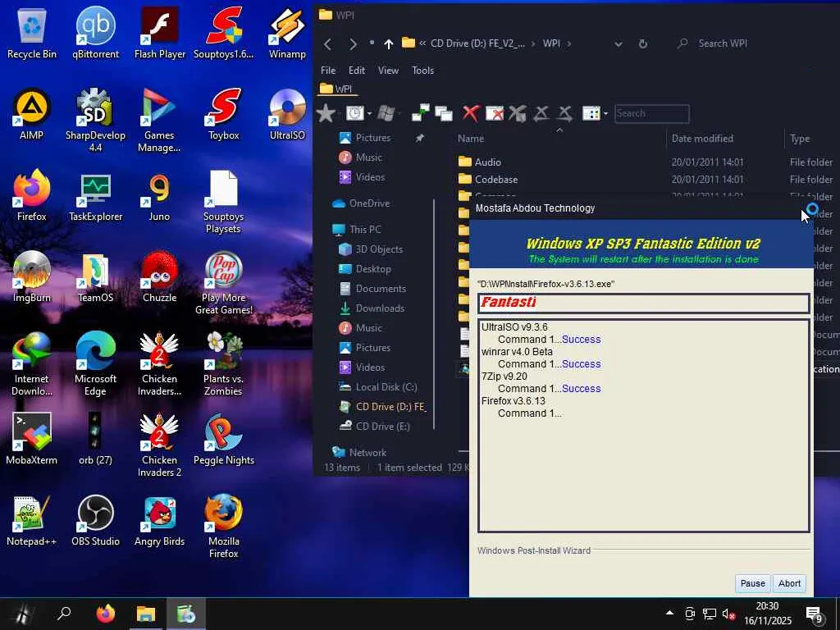Select the WPI folder tab

[336, 89]
